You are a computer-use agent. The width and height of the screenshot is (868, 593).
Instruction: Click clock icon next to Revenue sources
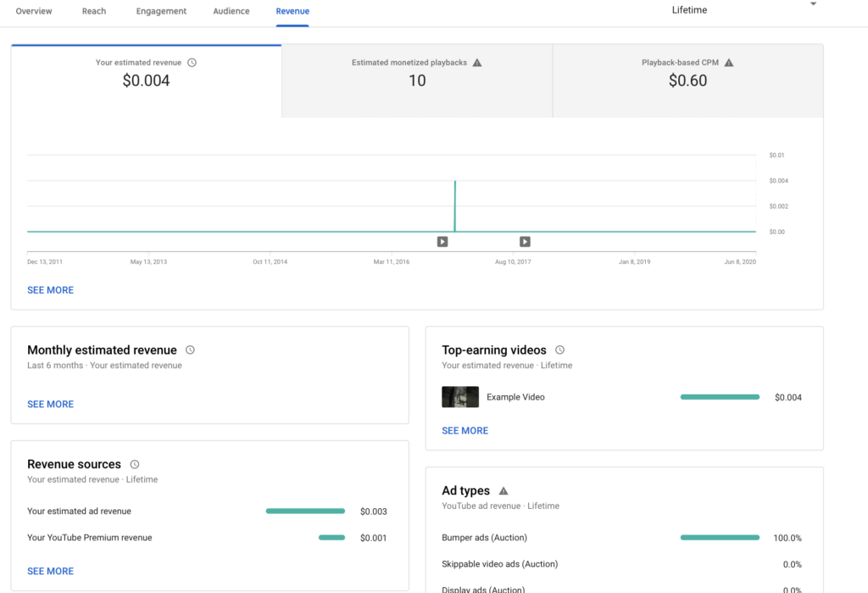click(135, 465)
